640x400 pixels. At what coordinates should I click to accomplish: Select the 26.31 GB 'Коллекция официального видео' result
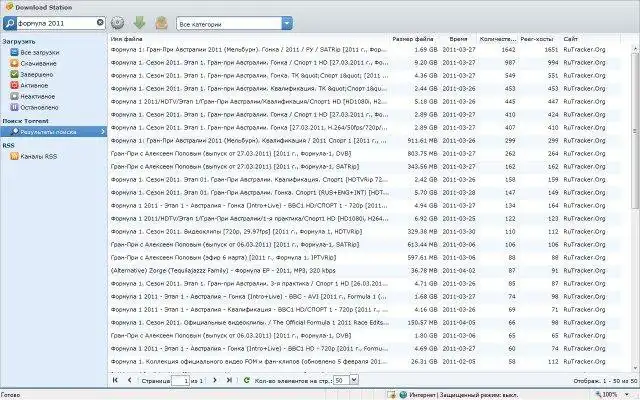point(365,362)
